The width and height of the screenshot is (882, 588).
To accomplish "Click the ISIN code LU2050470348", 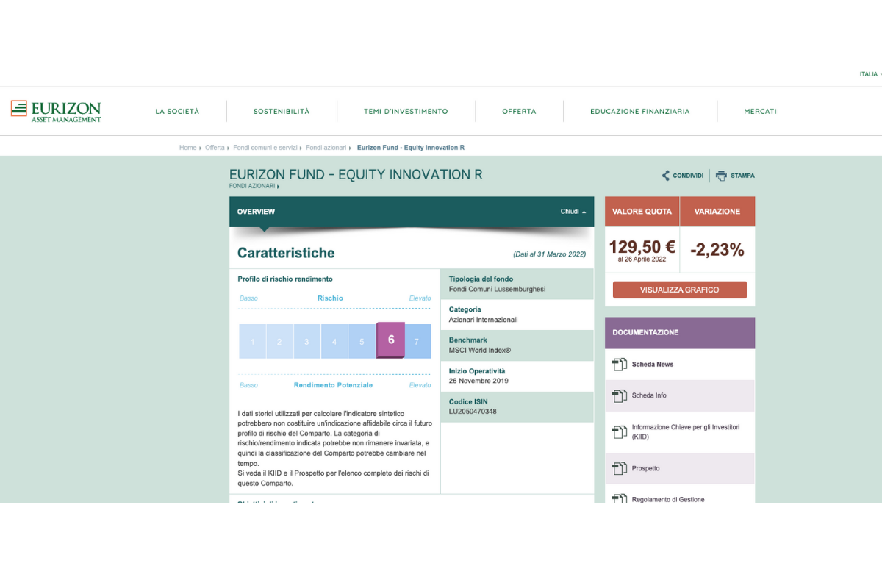I will [473, 412].
